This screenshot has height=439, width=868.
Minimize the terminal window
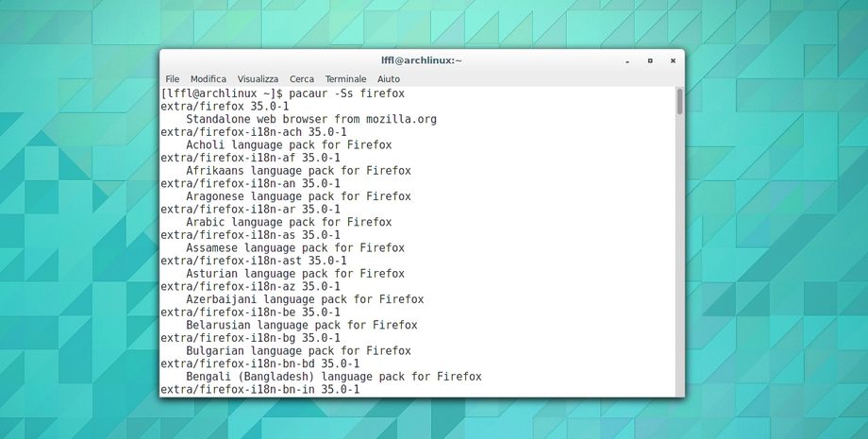coord(627,60)
